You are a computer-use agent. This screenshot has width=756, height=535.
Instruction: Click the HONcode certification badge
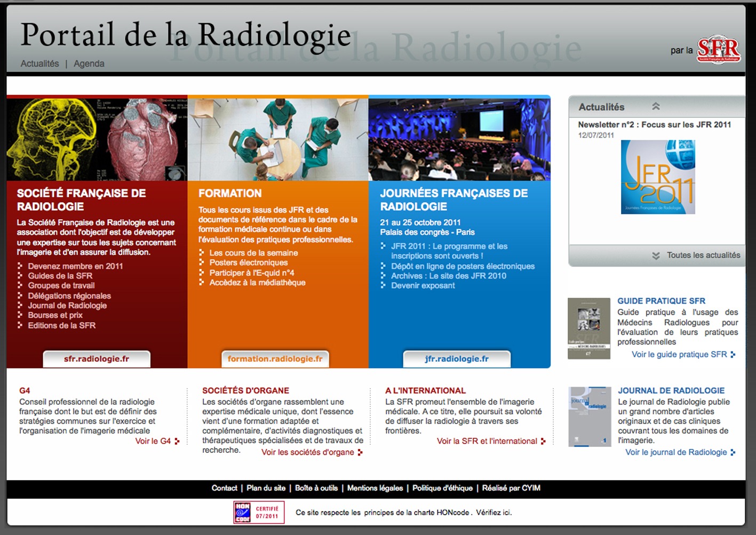pyautogui.click(x=259, y=512)
